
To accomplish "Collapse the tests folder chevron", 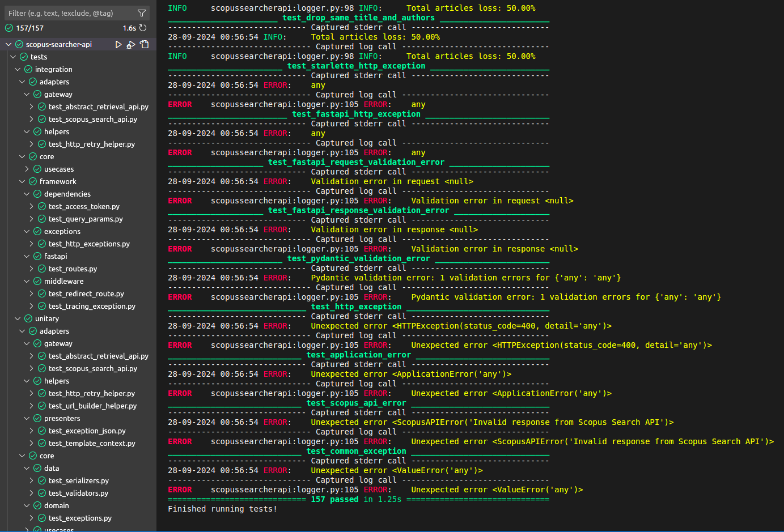I will click(x=13, y=57).
